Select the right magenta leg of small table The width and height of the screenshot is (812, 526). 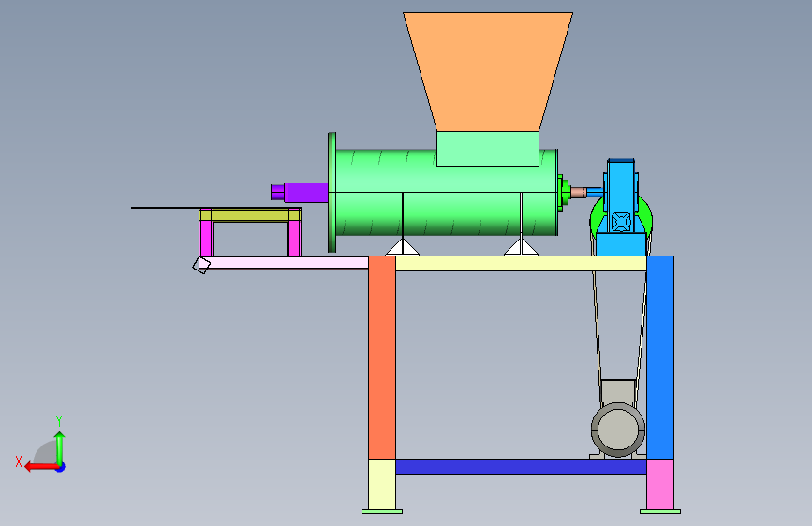click(x=294, y=238)
